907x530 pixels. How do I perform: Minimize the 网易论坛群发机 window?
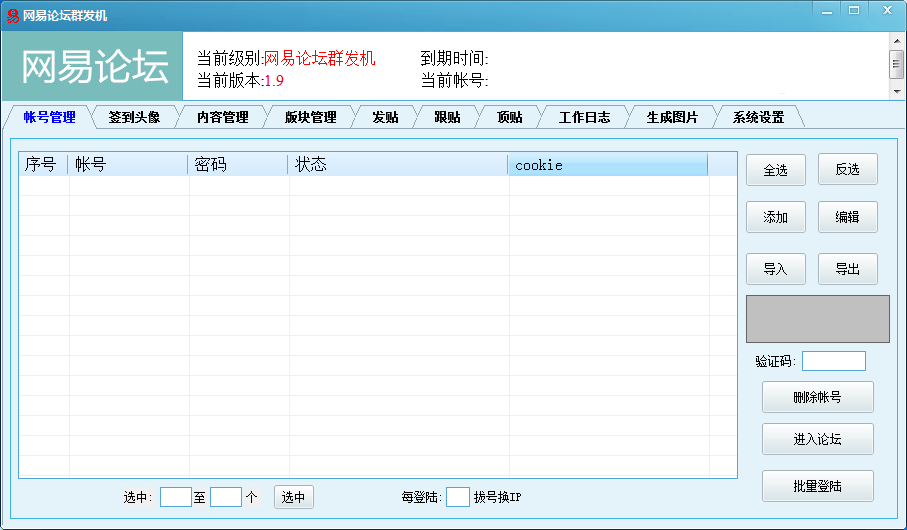pos(827,11)
